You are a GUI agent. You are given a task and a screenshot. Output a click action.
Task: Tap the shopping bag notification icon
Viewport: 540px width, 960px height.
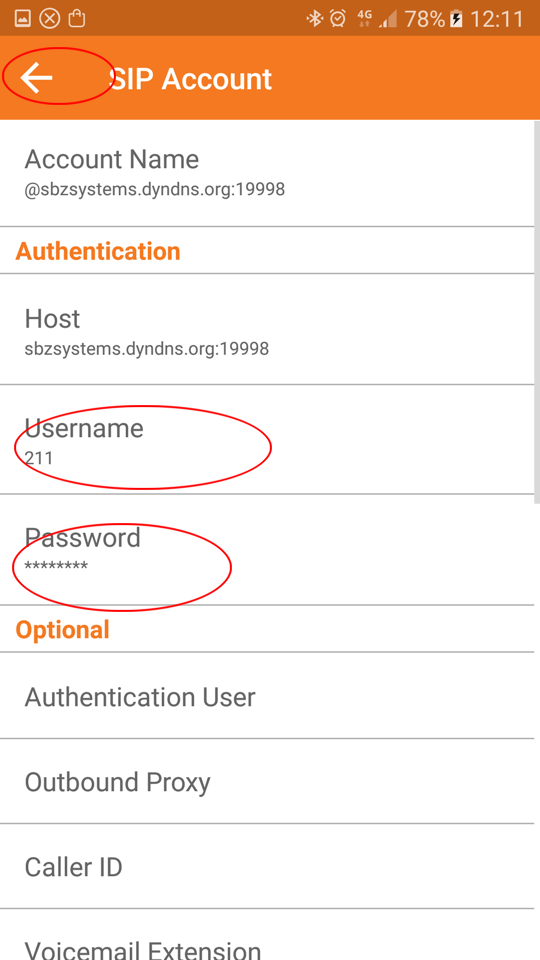pos(77,19)
